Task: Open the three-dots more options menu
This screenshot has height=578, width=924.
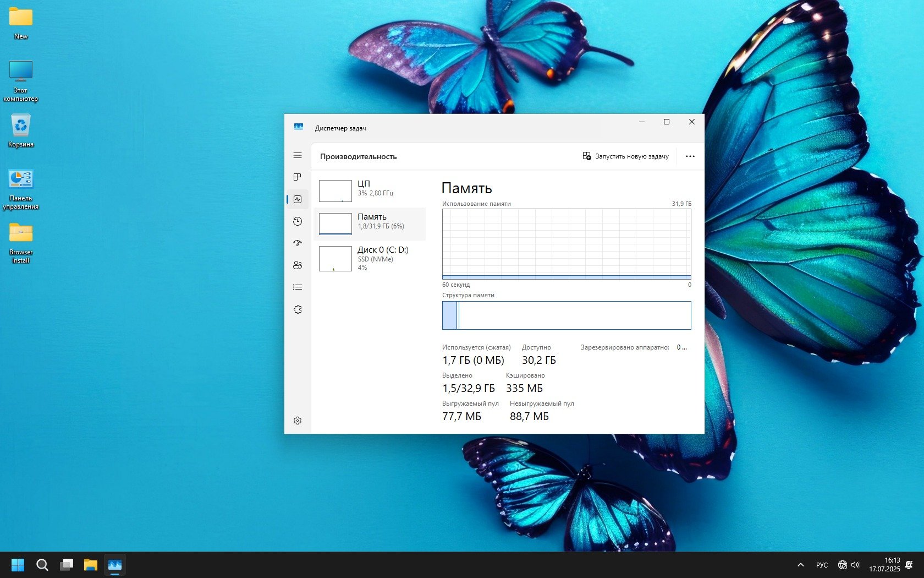Action: point(690,156)
